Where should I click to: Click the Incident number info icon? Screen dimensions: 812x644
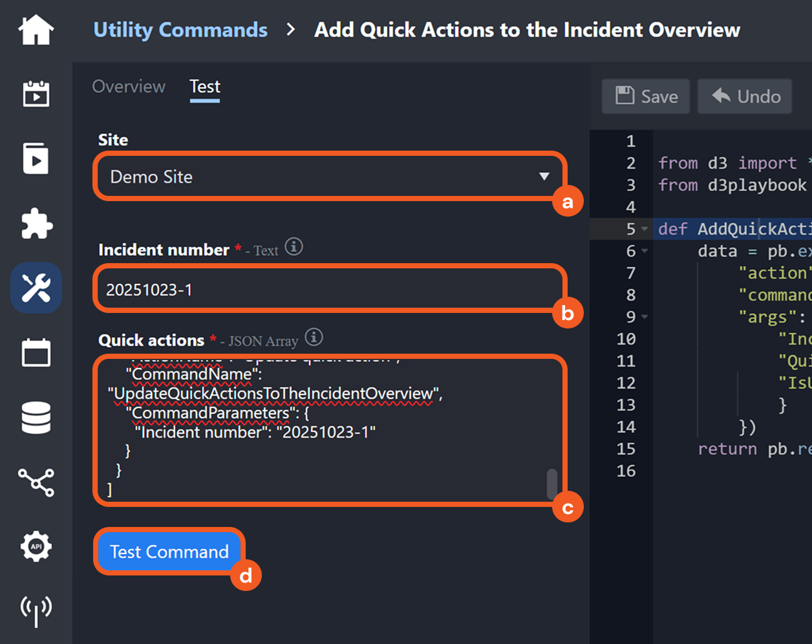click(294, 247)
